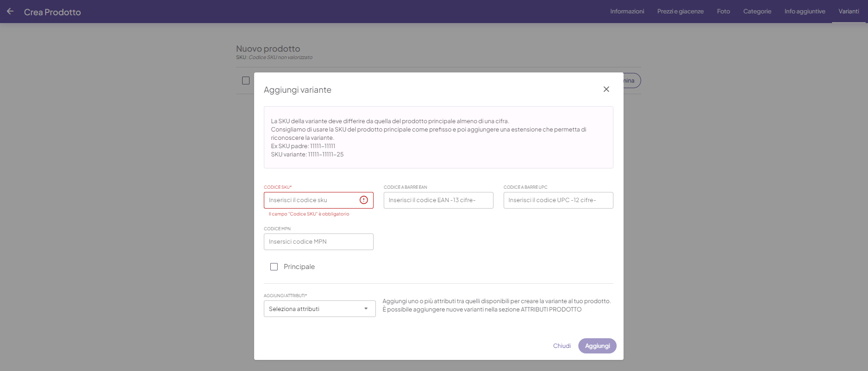This screenshot has width=868, height=371.
Task: Click the Principale checkbox label
Action: coord(299,267)
